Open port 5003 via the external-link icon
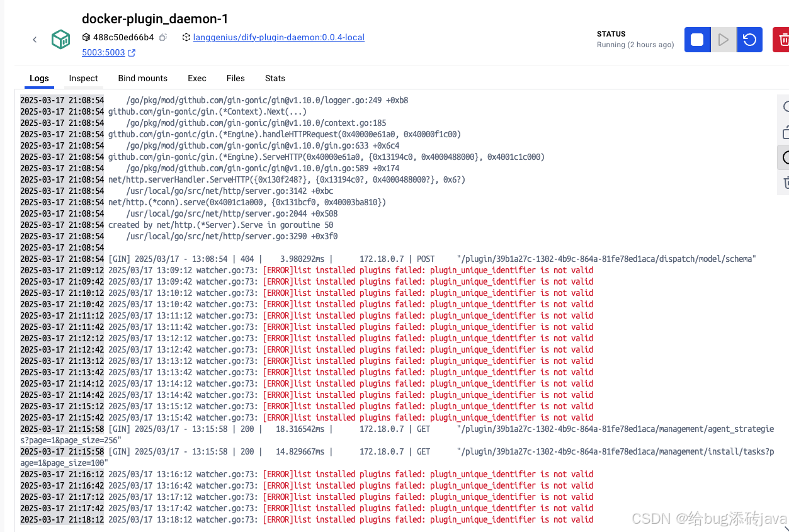Screen dimensions: 789x532 click(132, 53)
